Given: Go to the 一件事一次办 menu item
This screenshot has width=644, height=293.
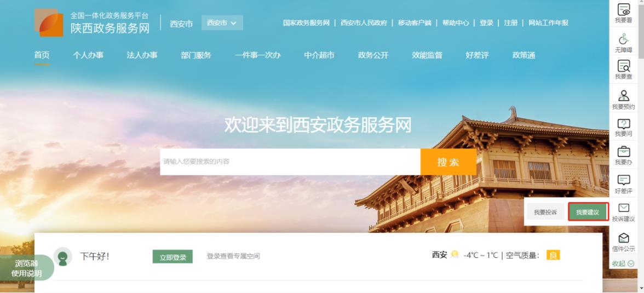Looking at the screenshot, I should tap(257, 55).
